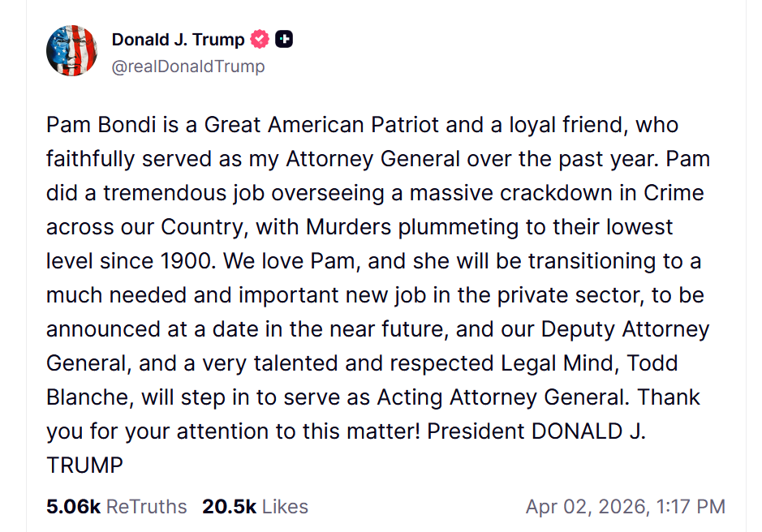Click the word "TRUMP" on the last line
Viewport: 762px width, 532px height.
pos(84,465)
